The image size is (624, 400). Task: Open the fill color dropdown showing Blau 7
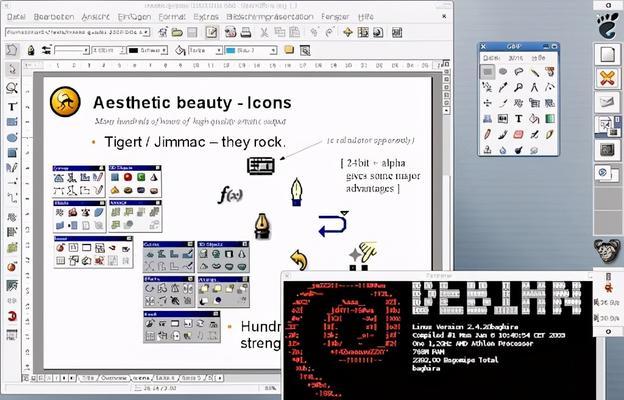273,51
